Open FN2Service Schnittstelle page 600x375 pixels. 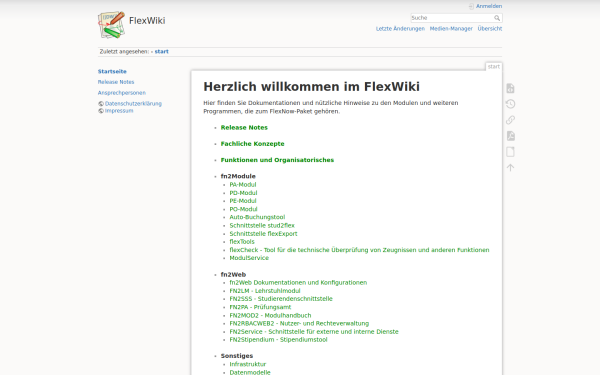pos(314,332)
